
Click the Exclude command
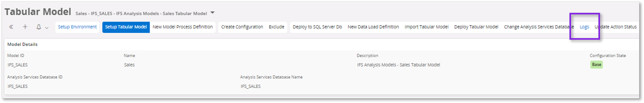coord(276,27)
